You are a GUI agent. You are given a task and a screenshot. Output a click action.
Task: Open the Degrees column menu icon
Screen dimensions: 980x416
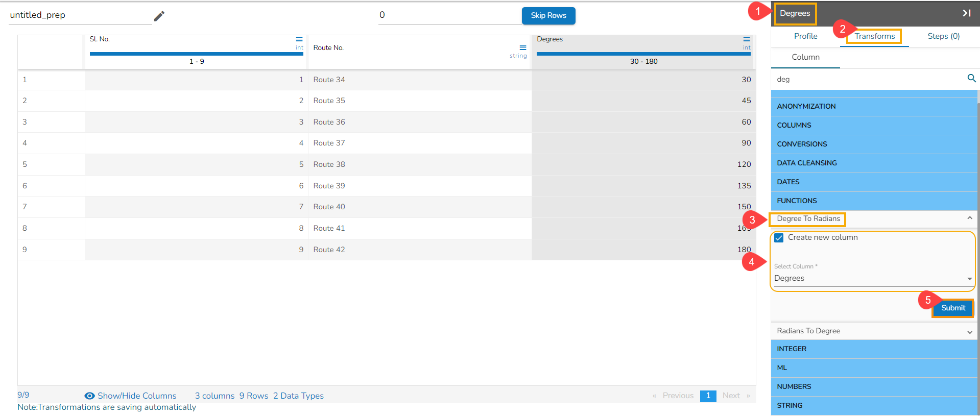[x=747, y=39]
